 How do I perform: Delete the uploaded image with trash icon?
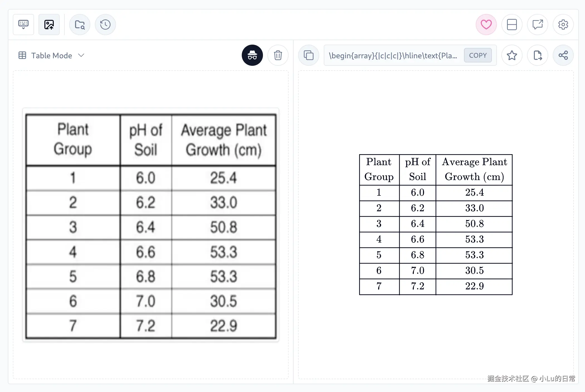(278, 55)
